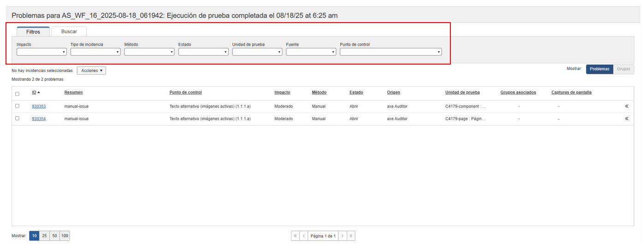The width and height of the screenshot is (644, 245).
Task: Switch to the Buscar tab
Action: (69, 32)
